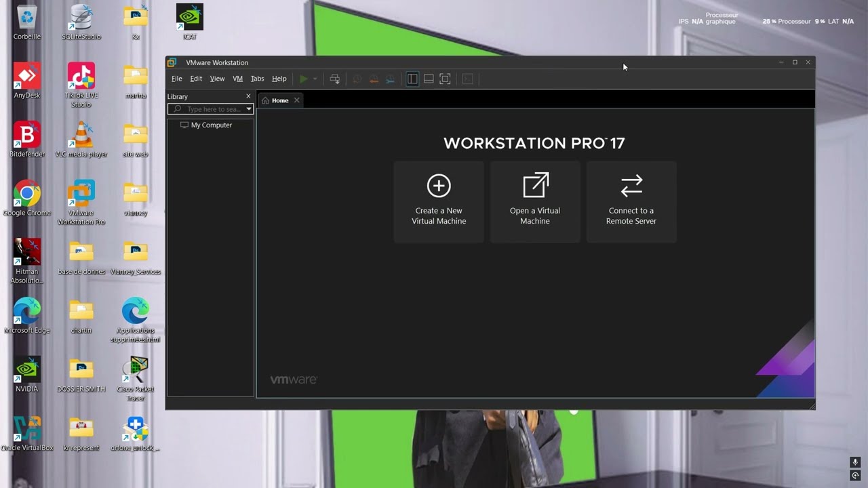
Task: Select Cisco Packet Tracer desktop icon
Action: coord(136,378)
